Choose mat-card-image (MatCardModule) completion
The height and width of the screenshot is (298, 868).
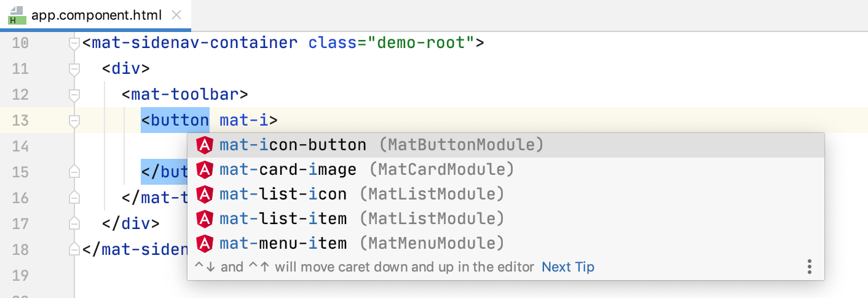(506, 169)
